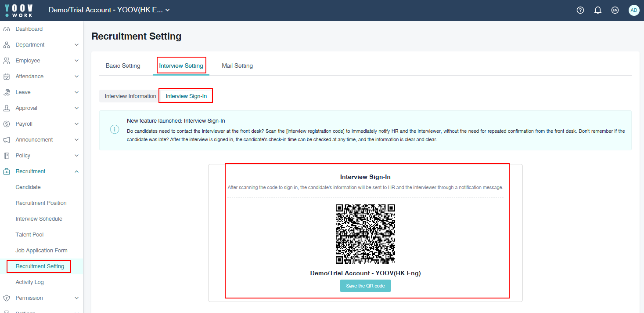Screen dimensions: 644x313
Task: Expand the Department menu chevron
Action: click(76, 45)
